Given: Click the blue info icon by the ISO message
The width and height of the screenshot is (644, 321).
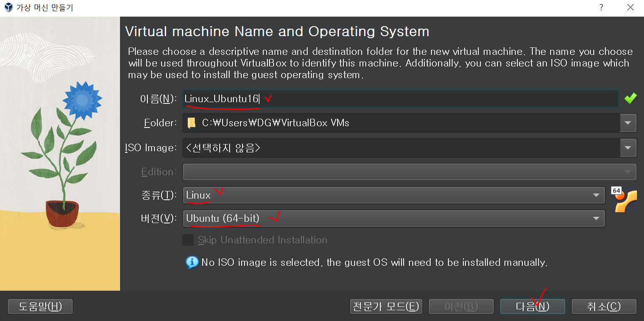Looking at the screenshot, I should pos(192,262).
